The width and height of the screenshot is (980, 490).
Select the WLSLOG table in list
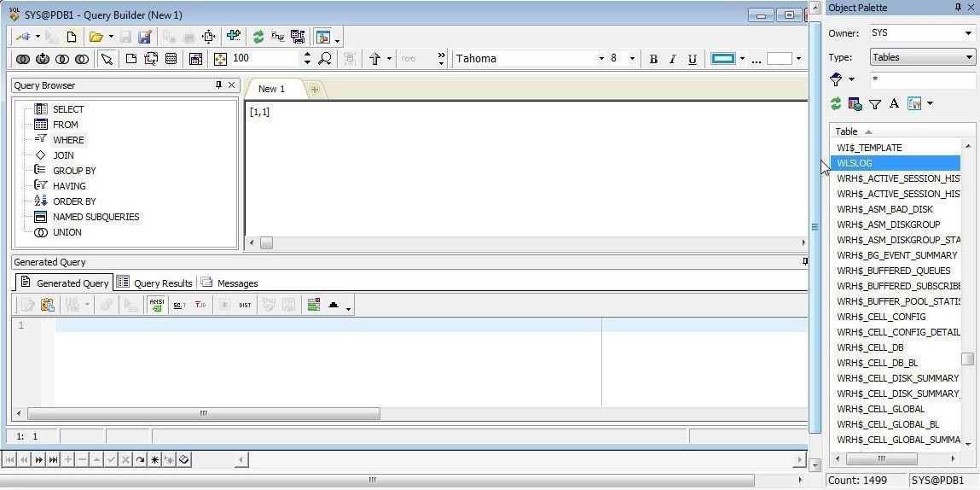click(895, 163)
